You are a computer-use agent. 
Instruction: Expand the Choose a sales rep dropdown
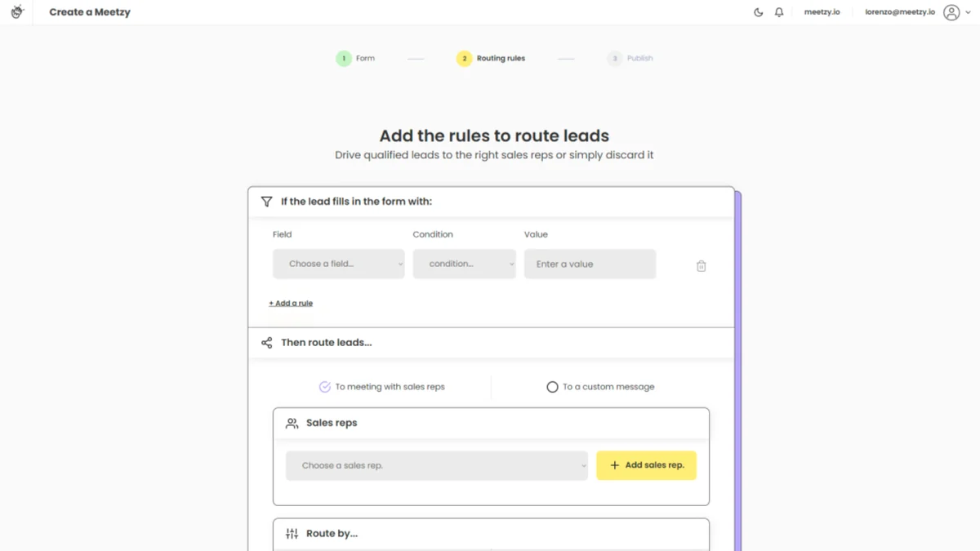pos(437,465)
